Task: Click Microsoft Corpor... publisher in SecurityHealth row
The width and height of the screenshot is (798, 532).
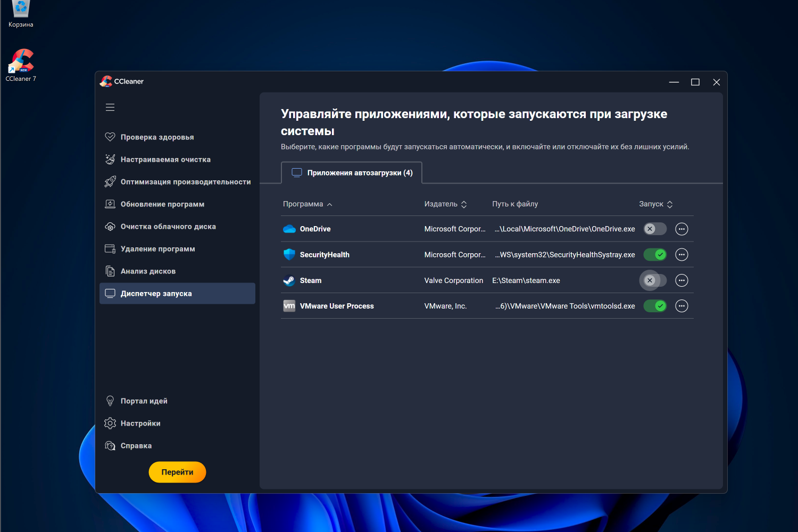Action: point(455,255)
